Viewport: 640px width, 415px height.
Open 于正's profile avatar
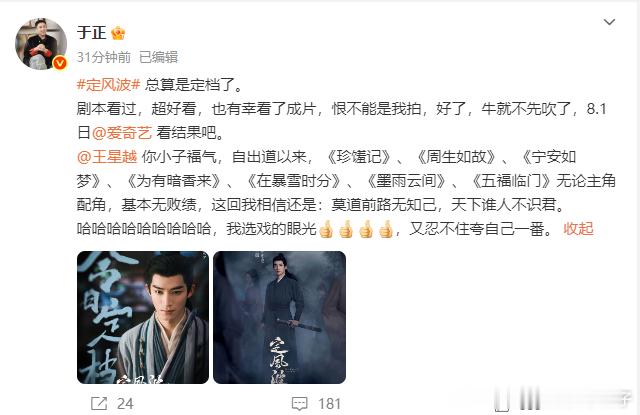pos(41,44)
